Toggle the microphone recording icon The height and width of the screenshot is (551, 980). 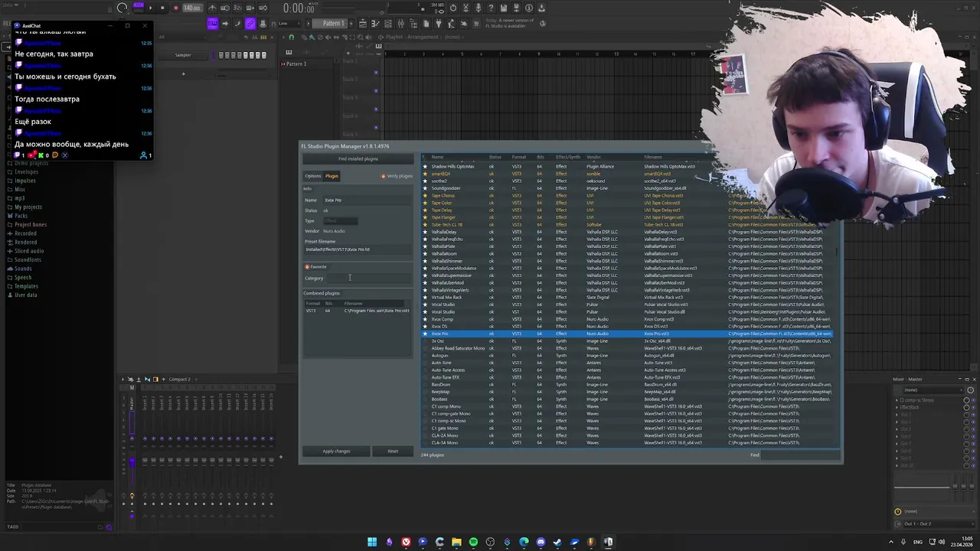point(479,8)
